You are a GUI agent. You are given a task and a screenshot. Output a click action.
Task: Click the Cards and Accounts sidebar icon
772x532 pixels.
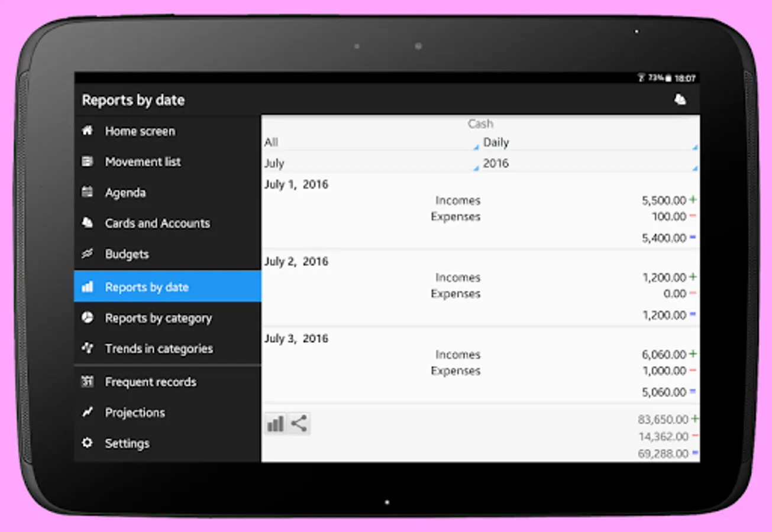click(88, 223)
